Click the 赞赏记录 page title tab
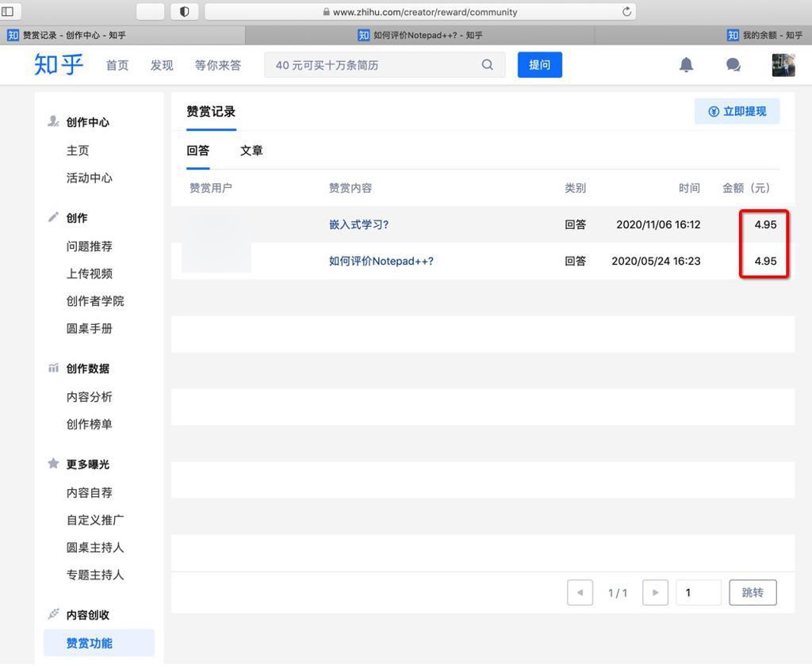Screen dimensions: 812x665 coord(211,111)
